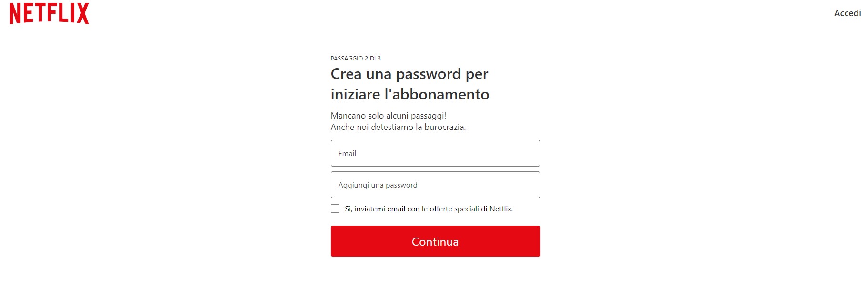Select the 'Aggiungi una password' field
The width and height of the screenshot is (868, 308).
[435, 185]
